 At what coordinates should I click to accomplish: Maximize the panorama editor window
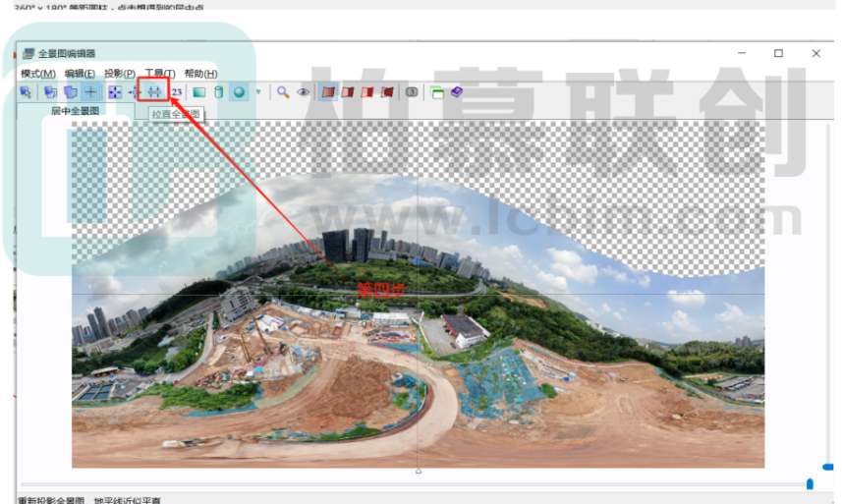pos(778,53)
